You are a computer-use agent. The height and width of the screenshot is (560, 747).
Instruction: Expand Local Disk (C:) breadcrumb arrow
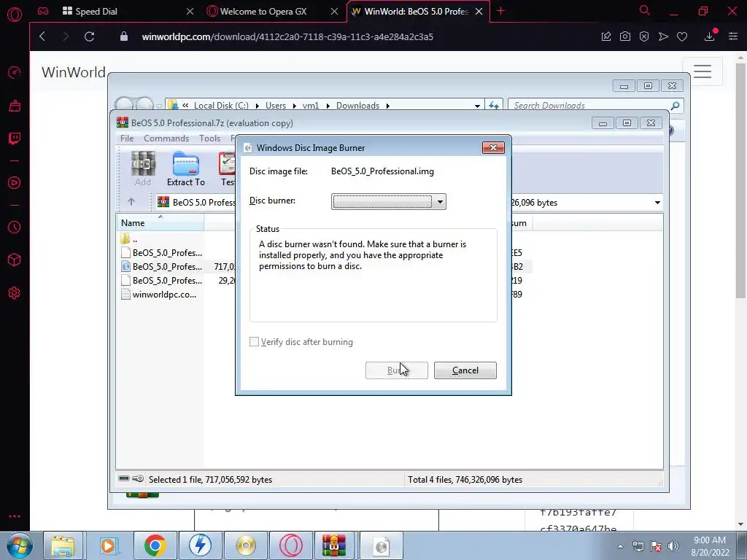(x=258, y=106)
